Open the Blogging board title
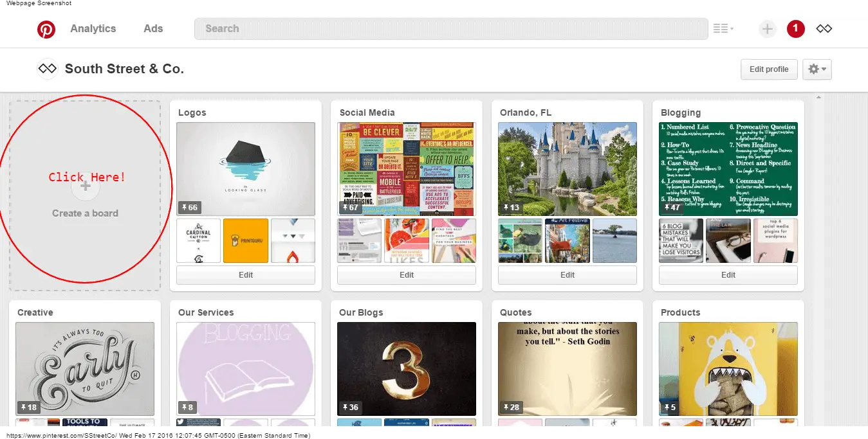 [x=681, y=112]
